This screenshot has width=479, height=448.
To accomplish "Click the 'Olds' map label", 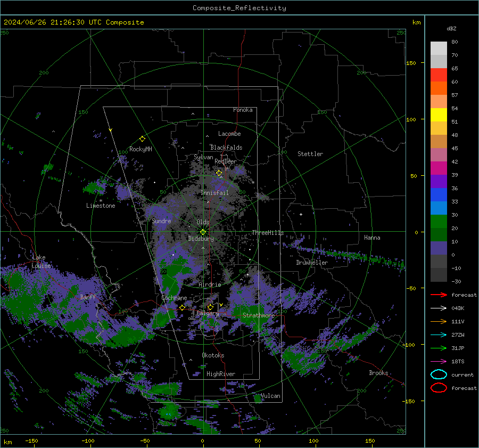I will click(x=203, y=222).
